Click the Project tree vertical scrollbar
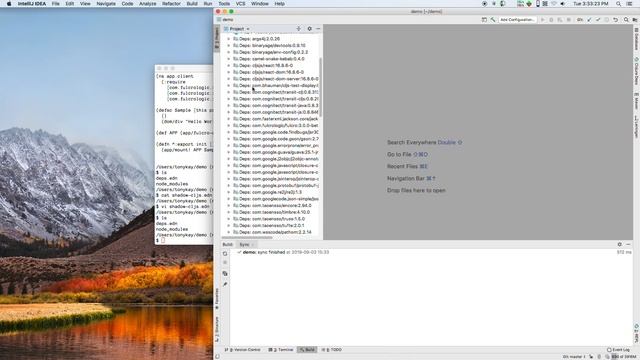The width and height of the screenshot is (640, 360). (x=320, y=87)
